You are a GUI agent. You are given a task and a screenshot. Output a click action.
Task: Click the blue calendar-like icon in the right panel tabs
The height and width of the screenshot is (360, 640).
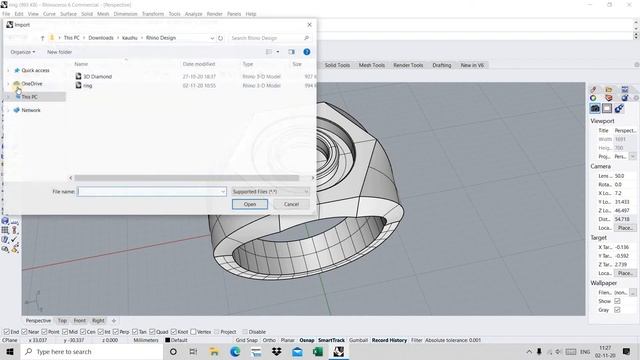point(624,89)
